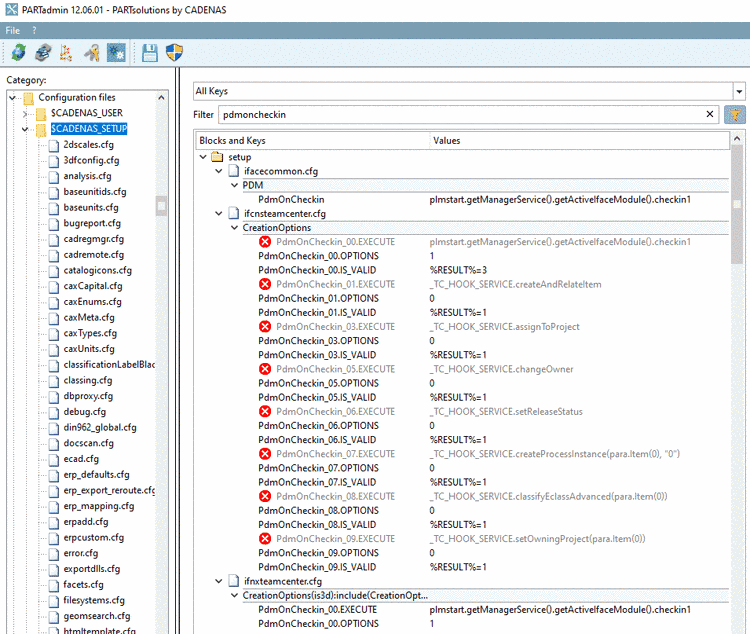The image size is (750, 634).
Task: Click the red X beside PdmOnCheckin_05.EXECUTE
Action: pos(265,369)
